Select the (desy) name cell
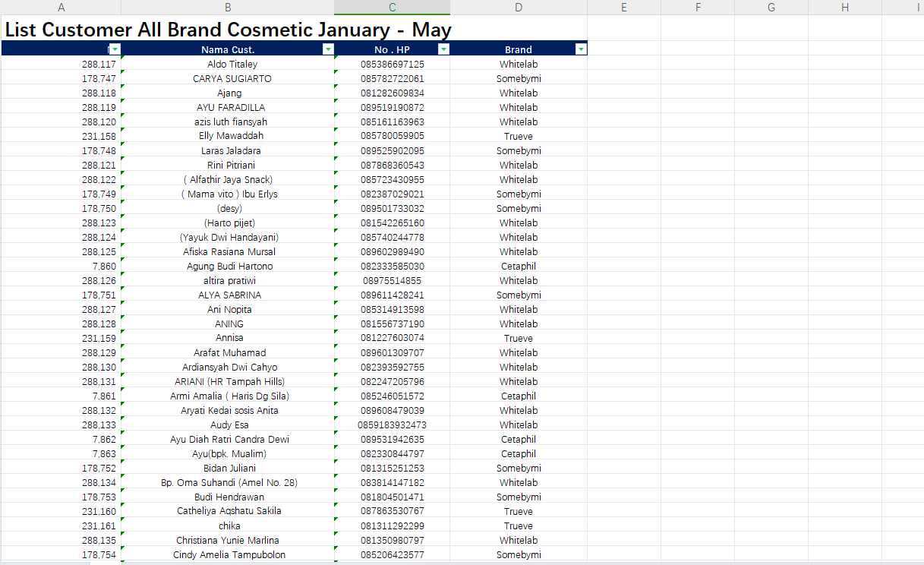This screenshot has height=565, width=924. point(228,209)
